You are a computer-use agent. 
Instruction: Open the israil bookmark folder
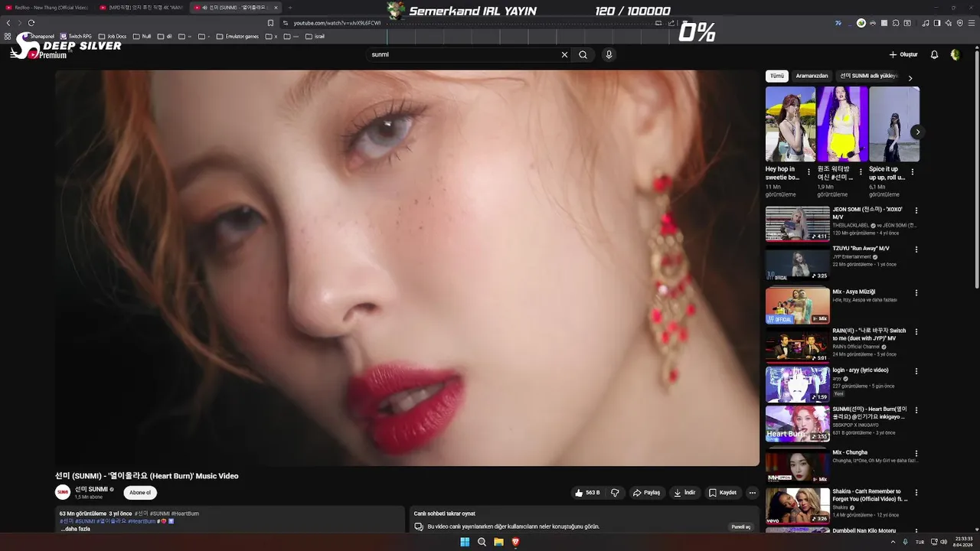pyautogui.click(x=315, y=36)
